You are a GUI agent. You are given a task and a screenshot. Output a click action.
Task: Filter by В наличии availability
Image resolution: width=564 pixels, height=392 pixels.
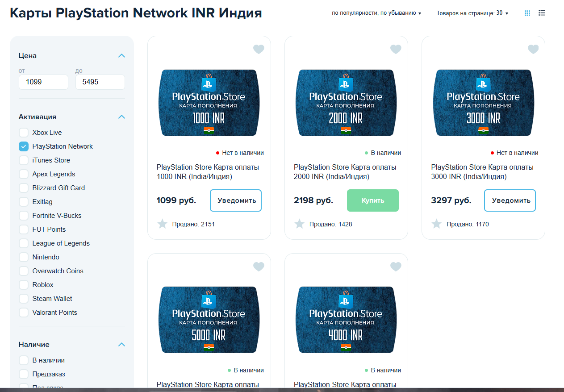[x=24, y=360]
